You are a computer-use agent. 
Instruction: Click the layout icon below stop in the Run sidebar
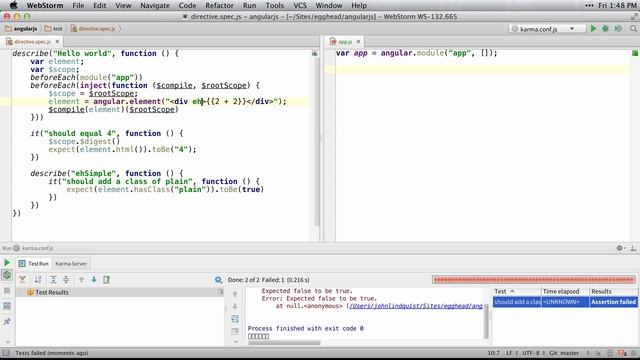(7, 306)
